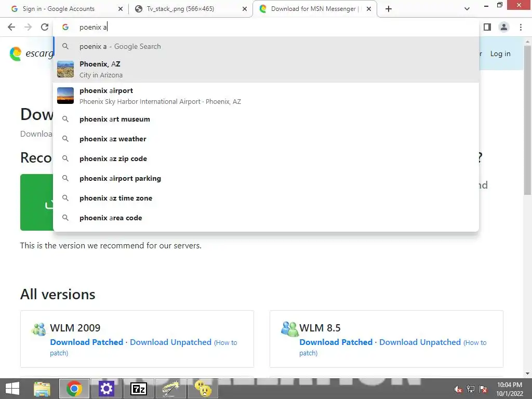Viewport: 532px width, 399px height.
Task: Toggle the Chrome side panel icon
Action: pyautogui.click(x=487, y=27)
